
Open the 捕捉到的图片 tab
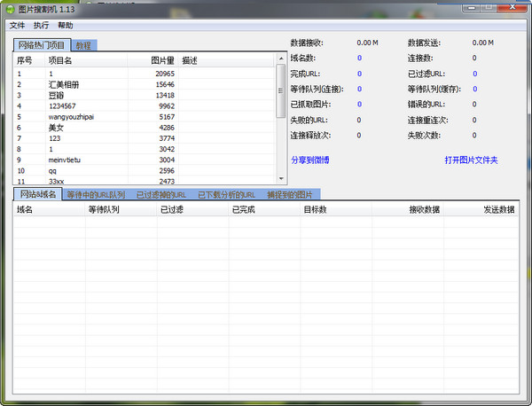tap(290, 195)
